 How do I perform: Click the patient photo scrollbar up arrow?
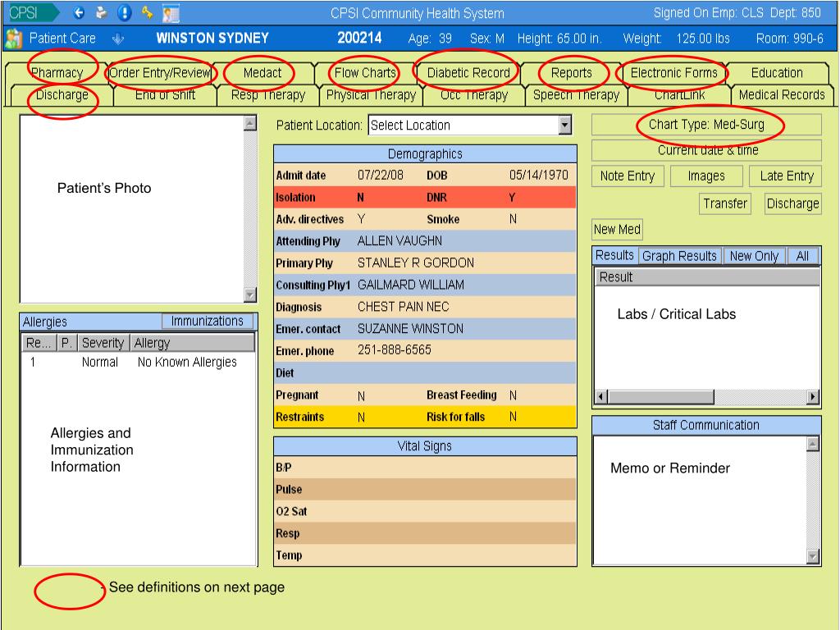[x=249, y=123]
